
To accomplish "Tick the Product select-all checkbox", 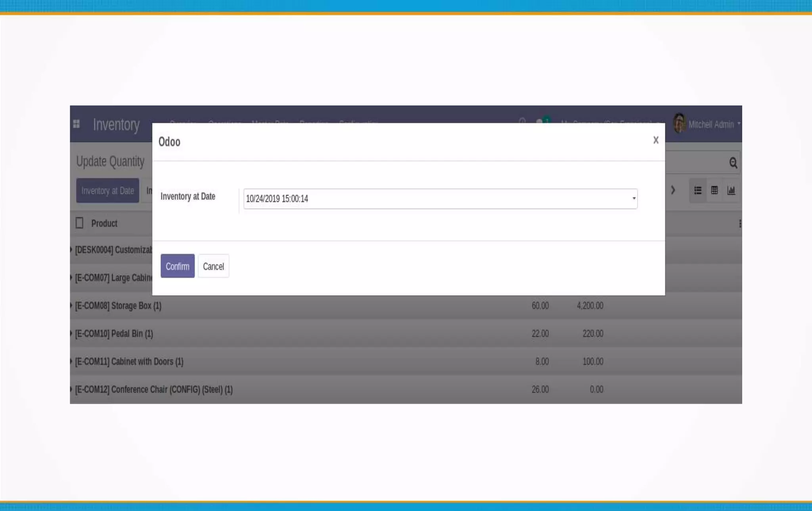I will click(x=80, y=223).
